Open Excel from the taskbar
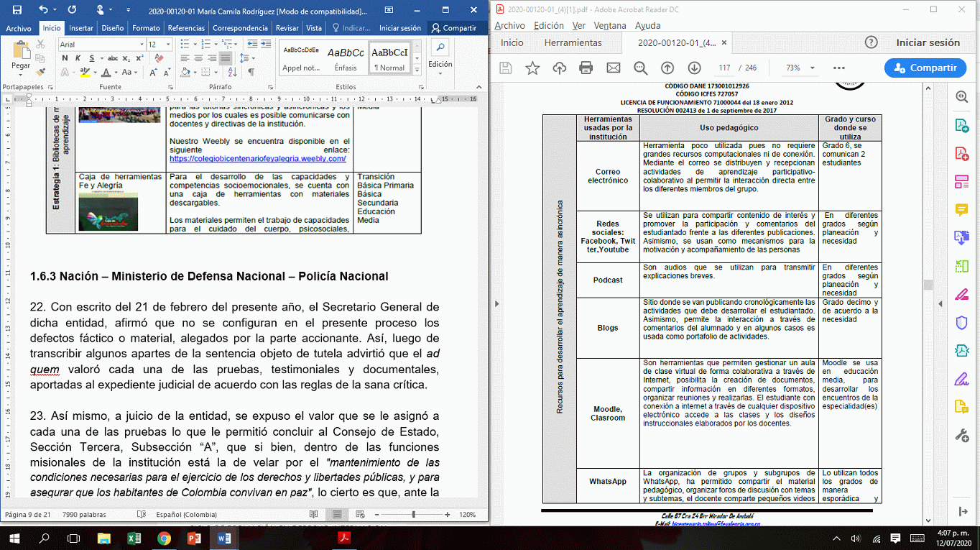 (x=134, y=538)
